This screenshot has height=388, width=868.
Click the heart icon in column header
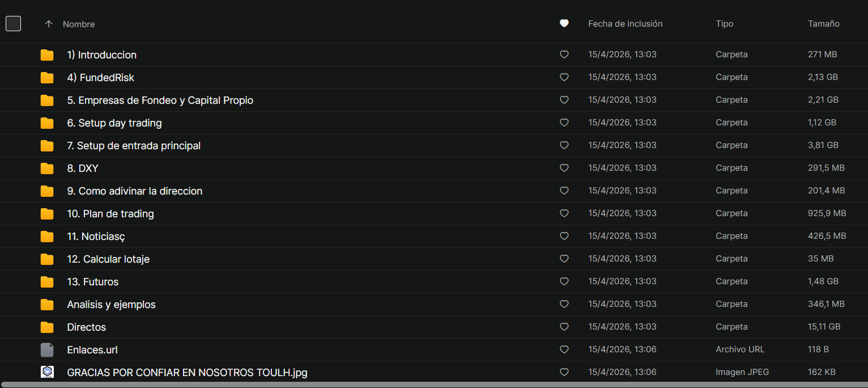click(564, 24)
